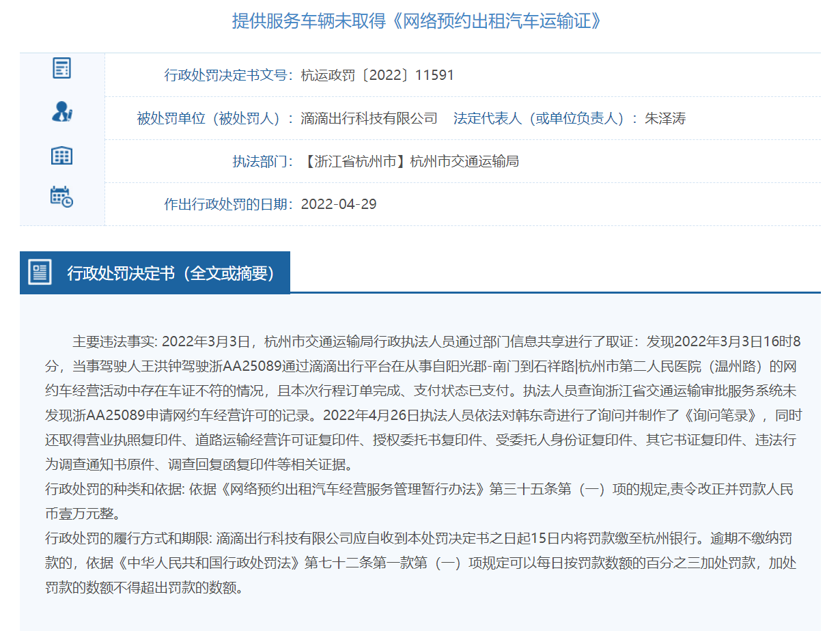Click the decision number 杭运政罚〔2022〕11591
The width and height of the screenshot is (840, 631).
pos(377,75)
